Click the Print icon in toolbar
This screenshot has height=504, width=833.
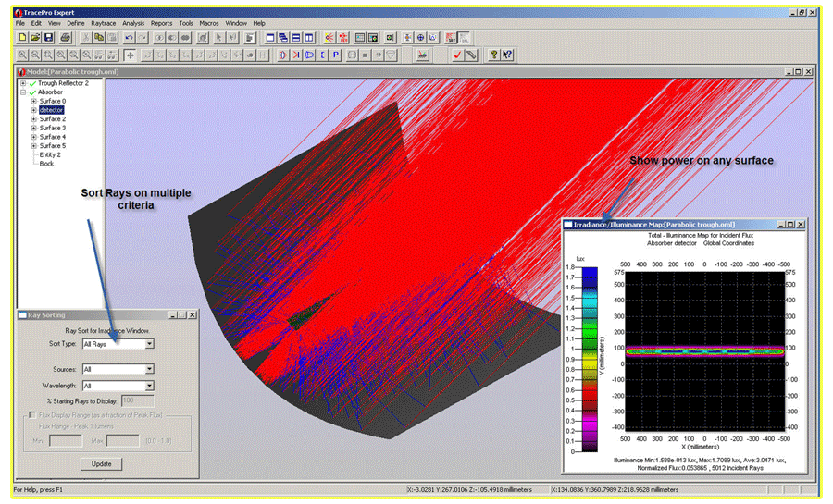[x=66, y=38]
